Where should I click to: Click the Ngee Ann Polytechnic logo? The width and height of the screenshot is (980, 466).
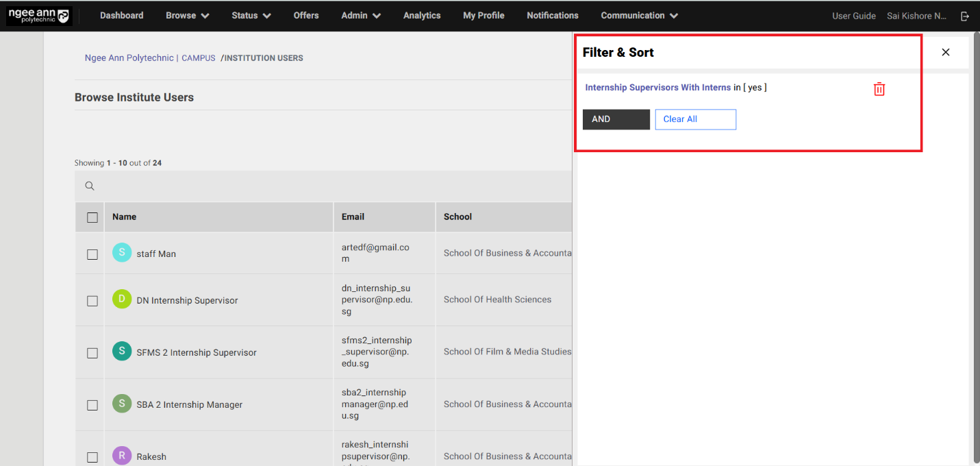tap(39, 16)
